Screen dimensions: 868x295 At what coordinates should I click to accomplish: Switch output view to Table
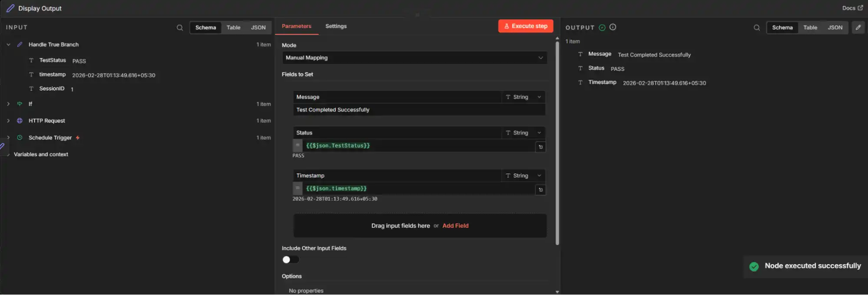810,27
